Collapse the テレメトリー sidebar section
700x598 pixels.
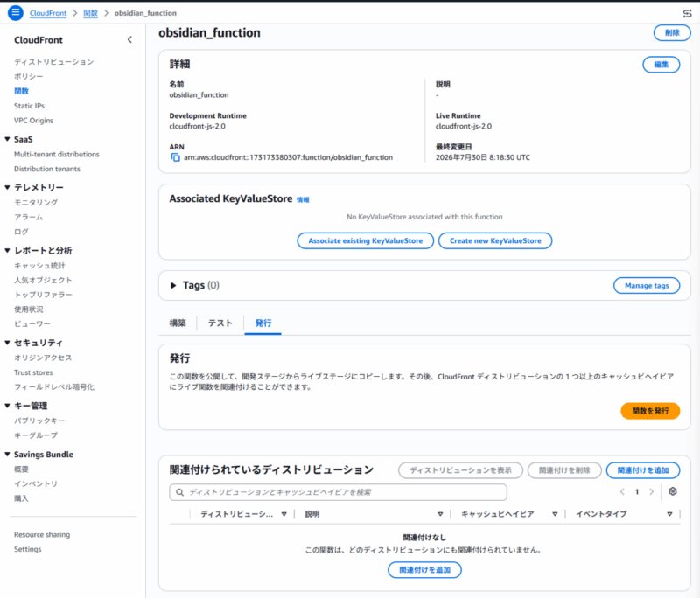click(7, 187)
